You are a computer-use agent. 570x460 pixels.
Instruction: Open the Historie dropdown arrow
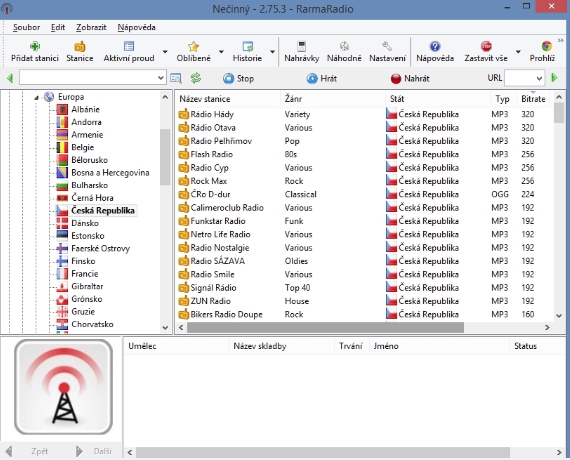(x=272, y=52)
